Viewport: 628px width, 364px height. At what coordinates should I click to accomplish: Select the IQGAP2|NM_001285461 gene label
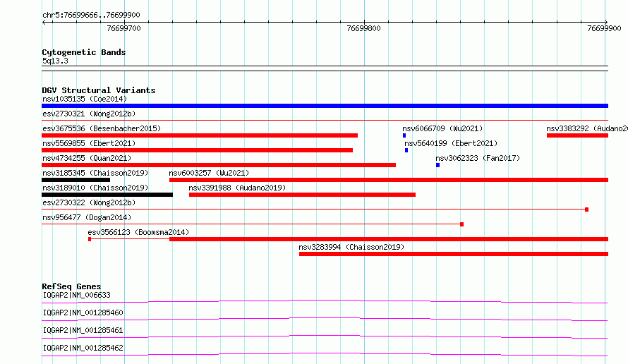83,330
